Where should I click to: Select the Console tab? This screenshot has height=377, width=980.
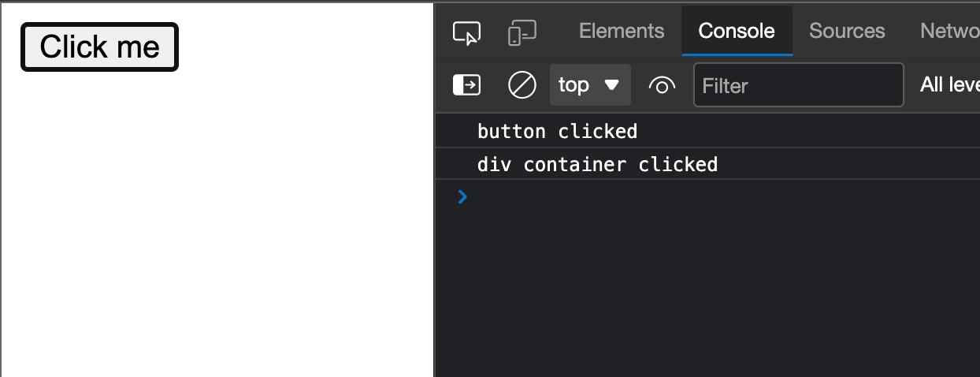coord(737,31)
